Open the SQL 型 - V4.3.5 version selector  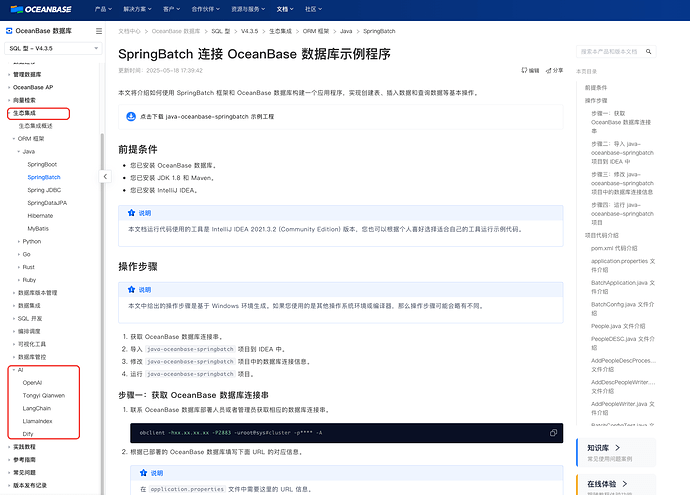pyautogui.click(x=53, y=48)
